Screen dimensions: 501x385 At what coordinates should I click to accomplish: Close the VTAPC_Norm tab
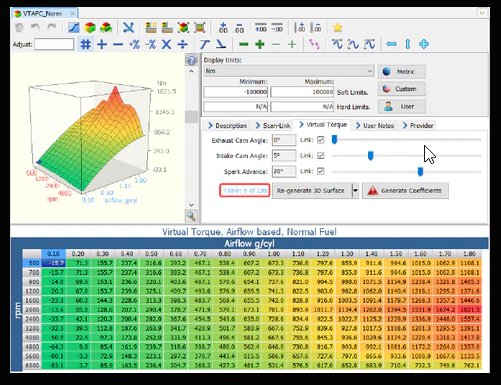72,14
